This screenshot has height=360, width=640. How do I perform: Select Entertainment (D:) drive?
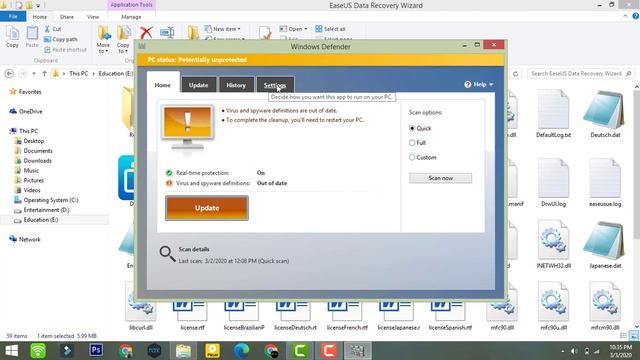point(42,210)
